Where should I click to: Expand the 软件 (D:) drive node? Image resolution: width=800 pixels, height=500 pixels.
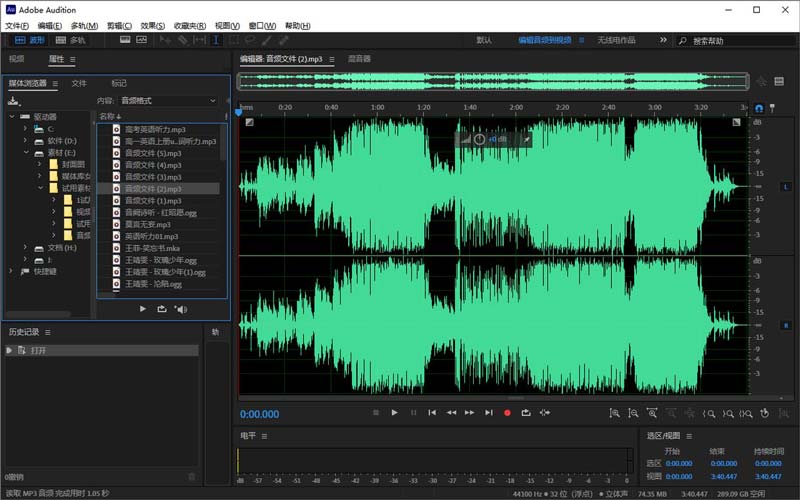(x=27, y=141)
